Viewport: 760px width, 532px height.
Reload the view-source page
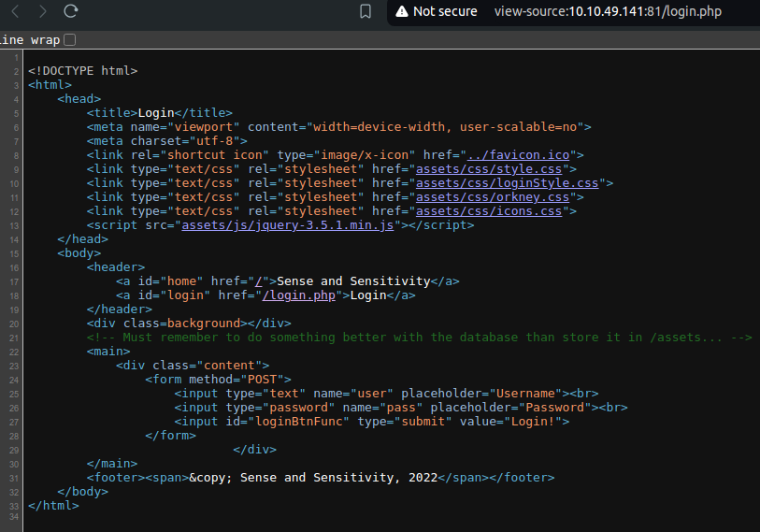71,11
